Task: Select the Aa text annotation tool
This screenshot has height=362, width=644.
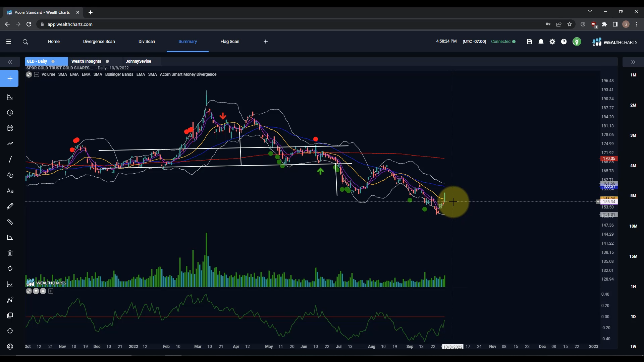Action: click(x=10, y=191)
